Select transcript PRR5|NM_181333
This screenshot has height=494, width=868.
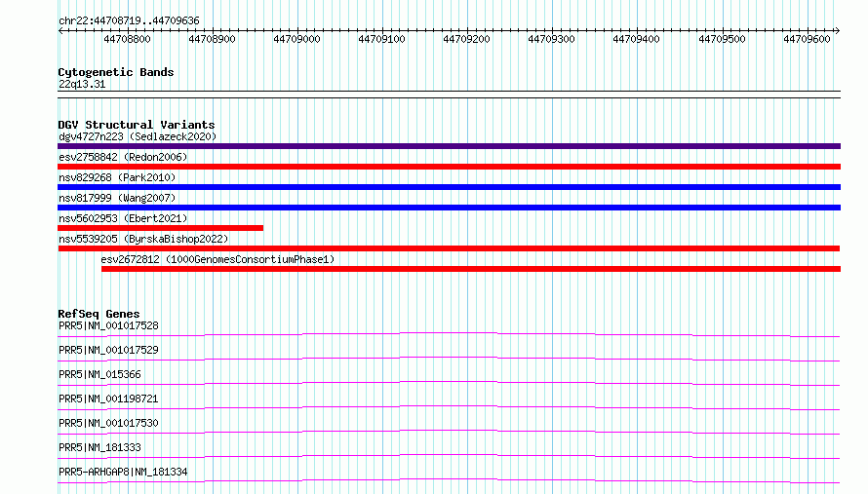point(99,447)
